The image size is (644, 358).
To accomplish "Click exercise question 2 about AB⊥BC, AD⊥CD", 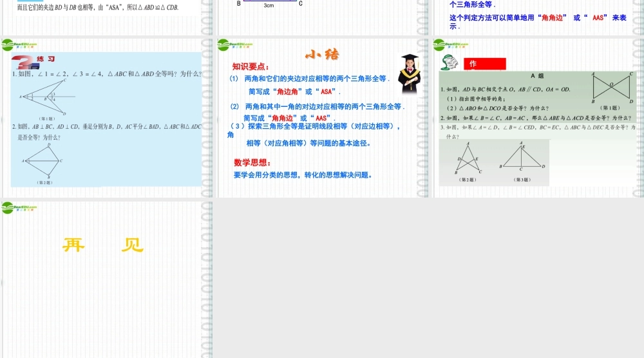I will [x=107, y=132].
